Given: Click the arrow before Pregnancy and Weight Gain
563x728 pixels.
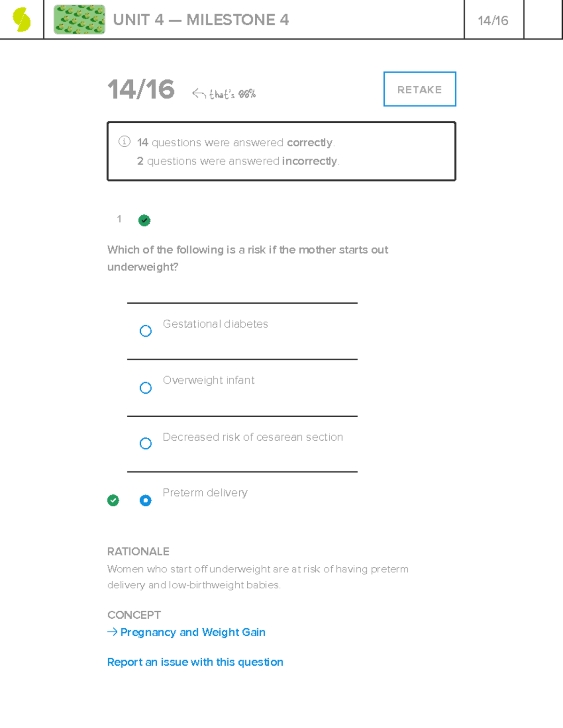Looking at the screenshot, I should coord(112,632).
